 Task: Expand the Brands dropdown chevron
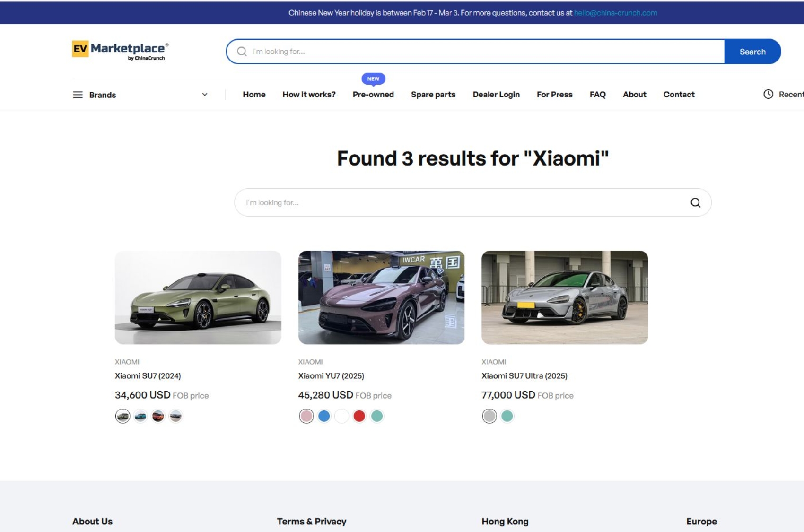pos(205,95)
